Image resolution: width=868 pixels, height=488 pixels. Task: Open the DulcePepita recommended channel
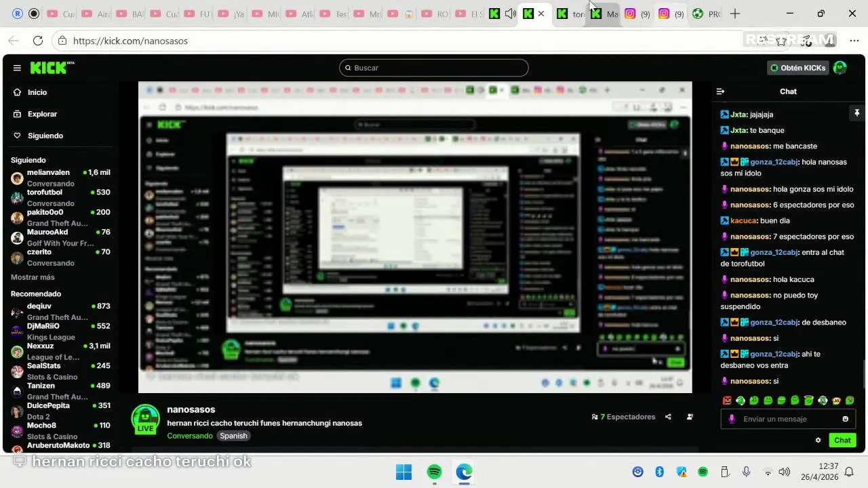tap(60, 411)
